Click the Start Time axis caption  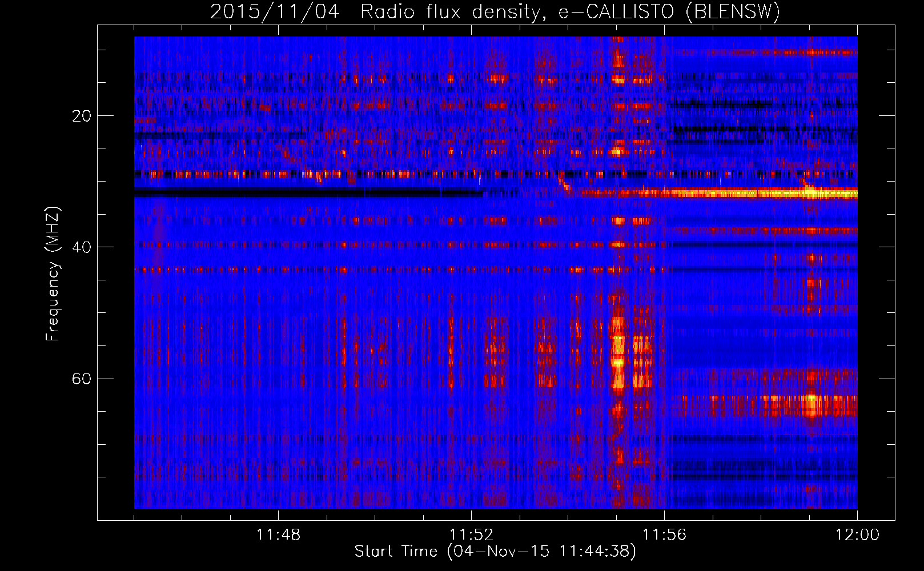pyautogui.click(x=495, y=552)
